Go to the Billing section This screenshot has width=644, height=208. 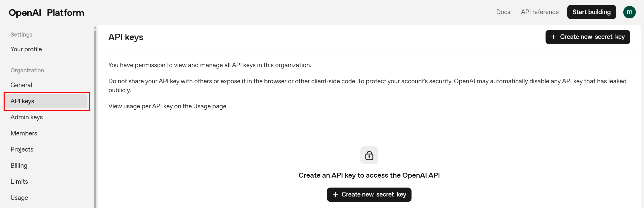(19, 165)
